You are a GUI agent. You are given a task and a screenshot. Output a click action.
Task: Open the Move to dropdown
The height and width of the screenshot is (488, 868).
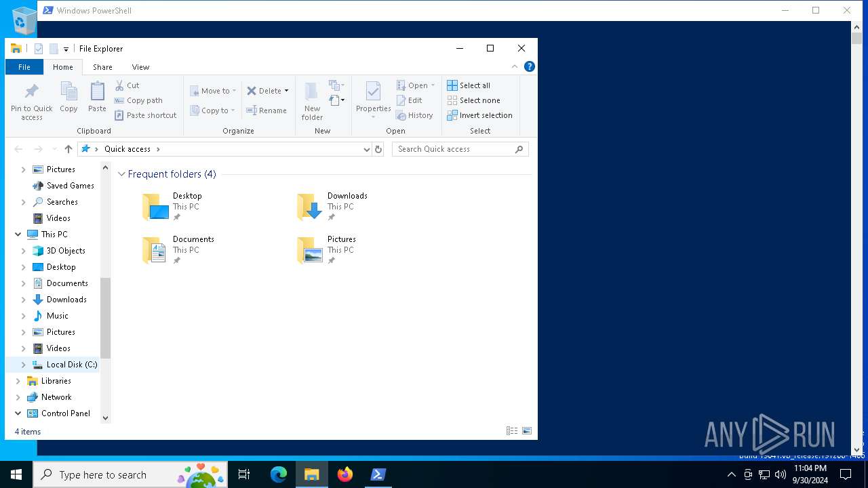(x=213, y=91)
